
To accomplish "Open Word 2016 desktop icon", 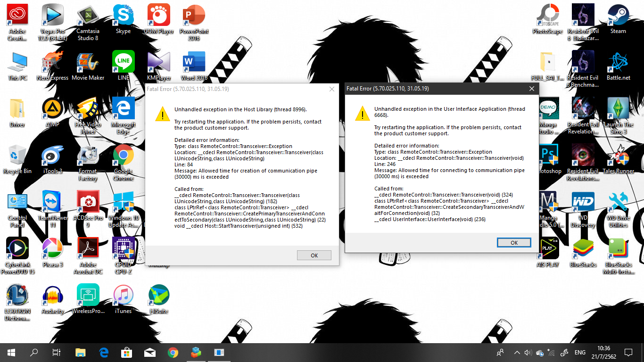I will coord(194,66).
